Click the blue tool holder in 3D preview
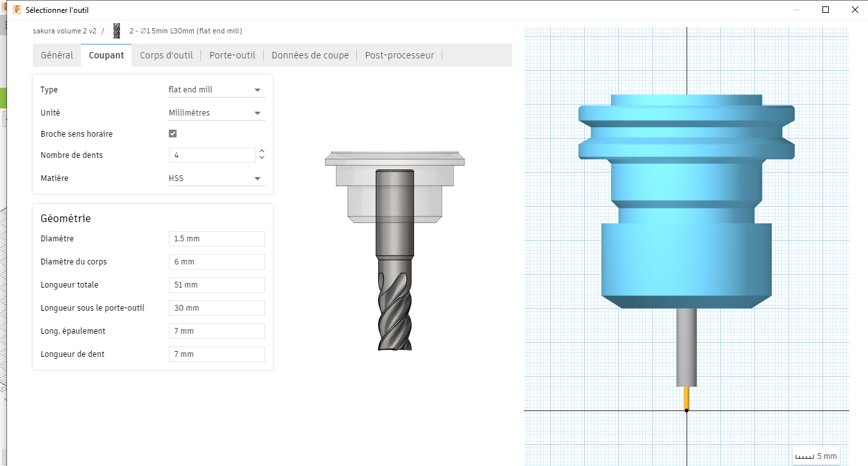Viewport: 868px width, 466px height. pos(686,201)
